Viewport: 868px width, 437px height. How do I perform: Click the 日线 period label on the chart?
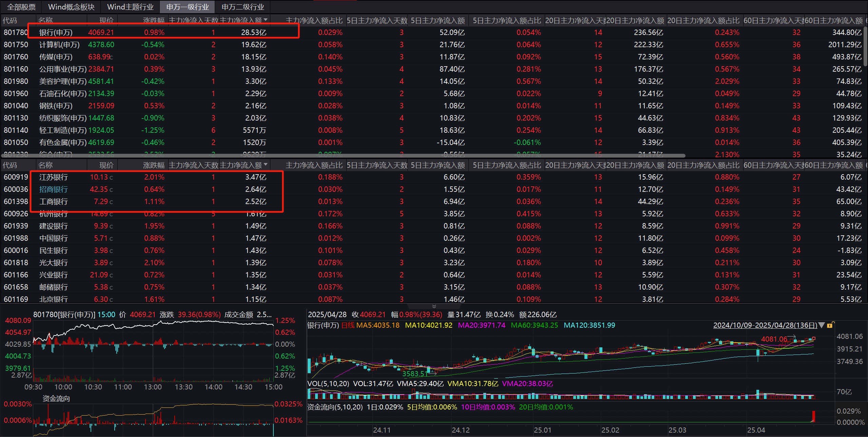(x=348, y=325)
